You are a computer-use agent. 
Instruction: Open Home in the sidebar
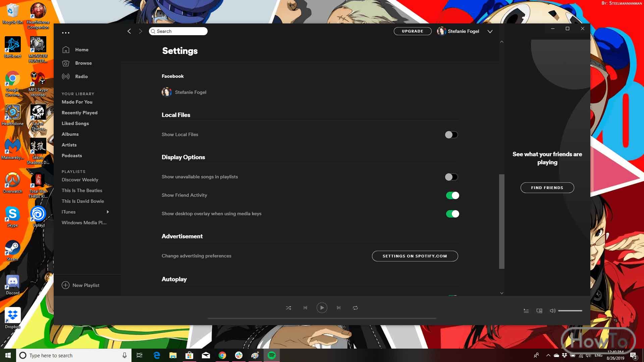82,50
